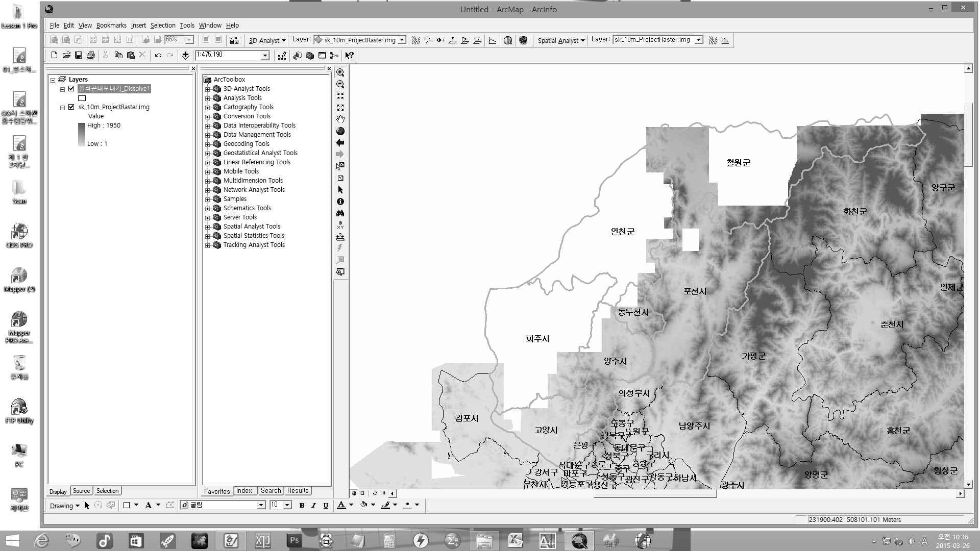The image size is (980, 551).
Task: Switch to the ArcToolbox Search tab
Action: [x=271, y=491]
